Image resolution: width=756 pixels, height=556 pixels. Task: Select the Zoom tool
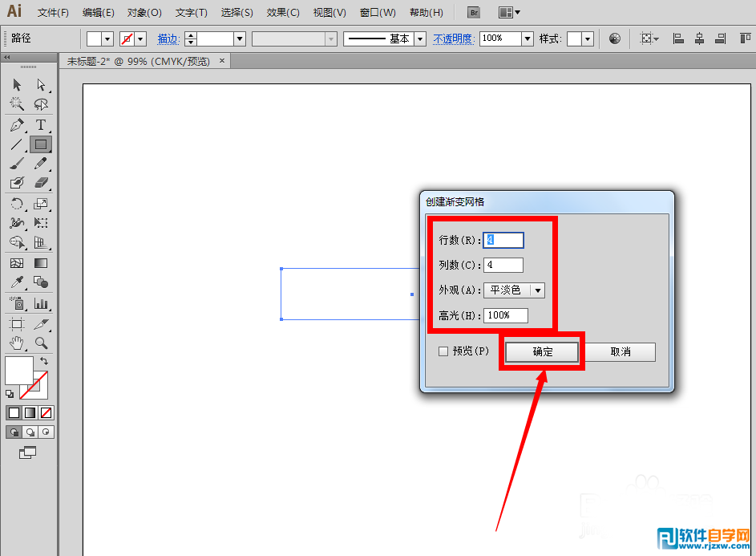click(41, 343)
